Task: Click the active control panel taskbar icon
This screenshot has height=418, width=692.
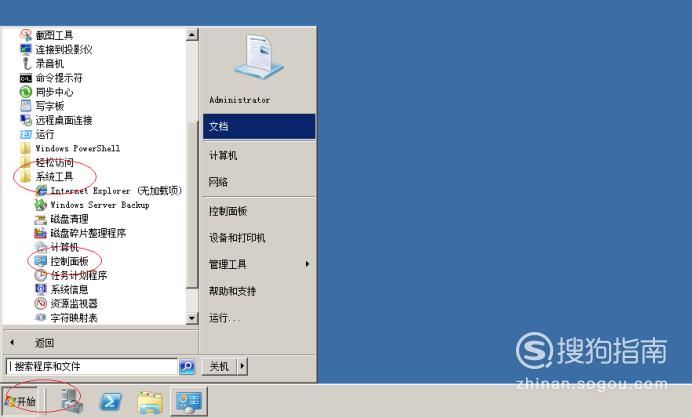Action: (x=188, y=401)
